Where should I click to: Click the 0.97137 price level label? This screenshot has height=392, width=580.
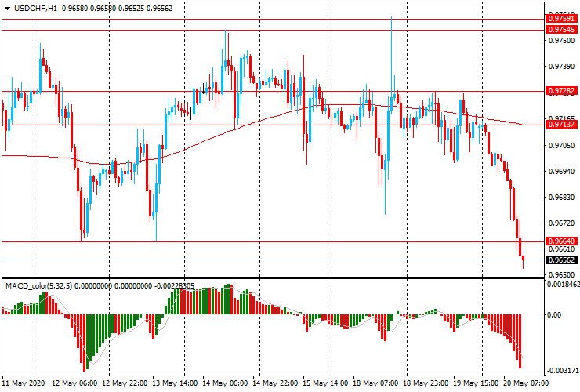(x=561, y=125)
